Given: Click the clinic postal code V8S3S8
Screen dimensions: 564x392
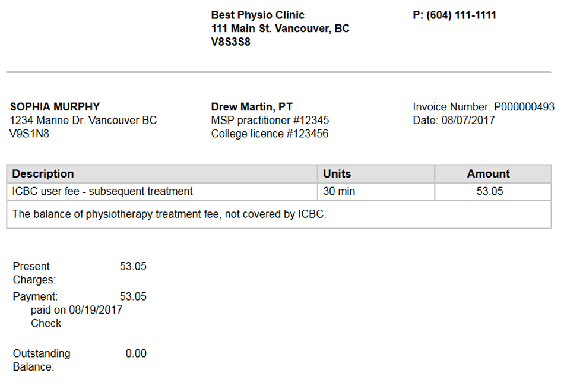Looking at the screenshot, I should coord(231,42).
